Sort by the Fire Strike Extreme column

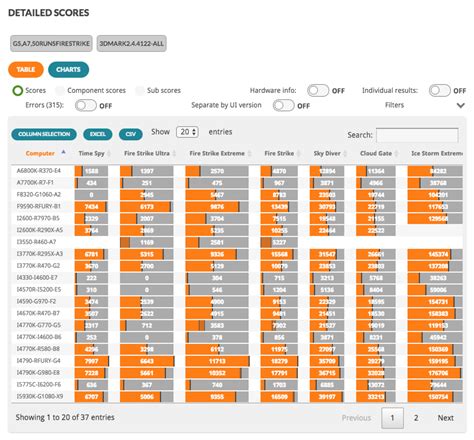(x=217, y=153)
